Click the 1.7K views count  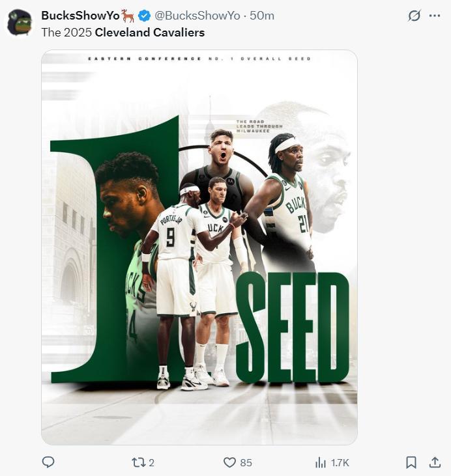point(340,463)
